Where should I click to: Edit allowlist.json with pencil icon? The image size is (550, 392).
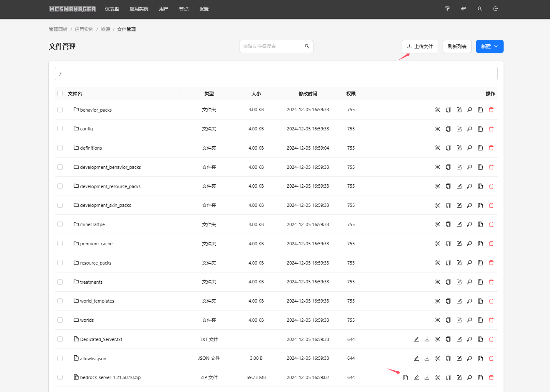pos(416,359)
